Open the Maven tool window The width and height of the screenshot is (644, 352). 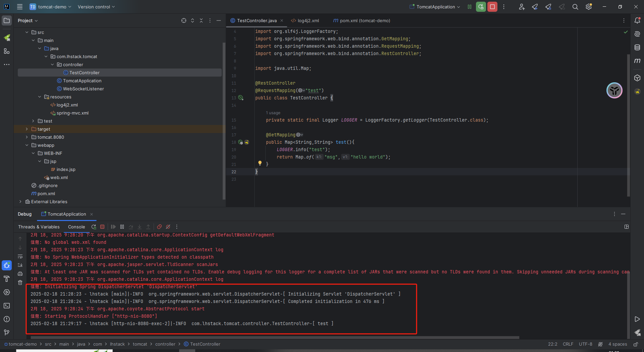(637, 61)
